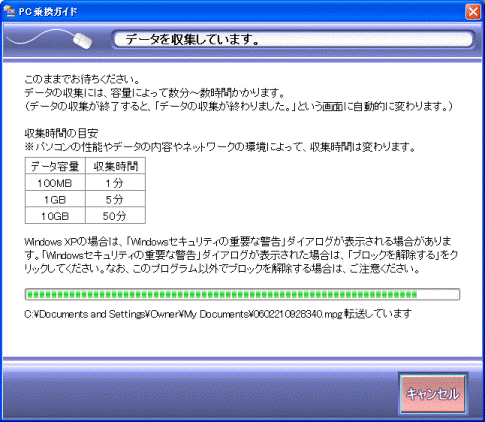Click the 収集時間 table header
Viewport: 485px width, 422px height.
[115, 166]
